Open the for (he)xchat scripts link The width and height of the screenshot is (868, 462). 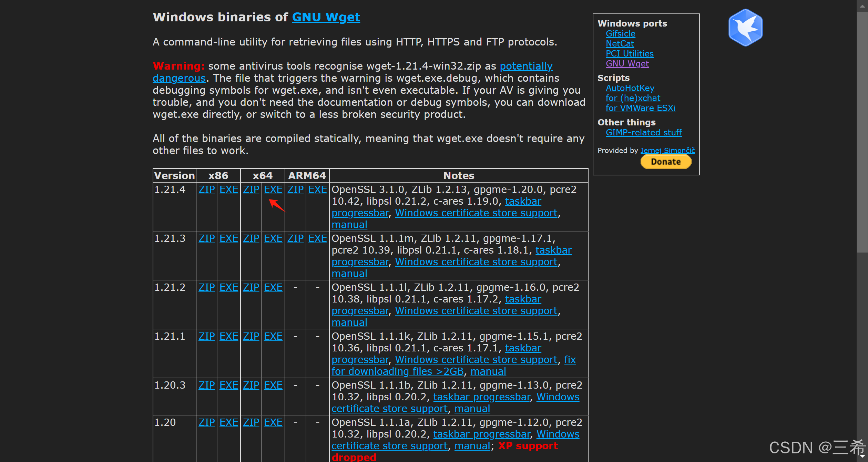tap(633, 98)
